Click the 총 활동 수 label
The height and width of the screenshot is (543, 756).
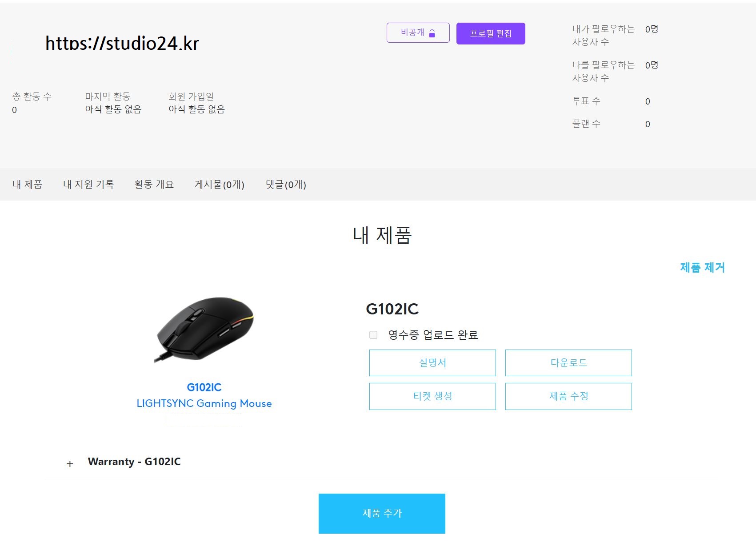tap(32, 97)
